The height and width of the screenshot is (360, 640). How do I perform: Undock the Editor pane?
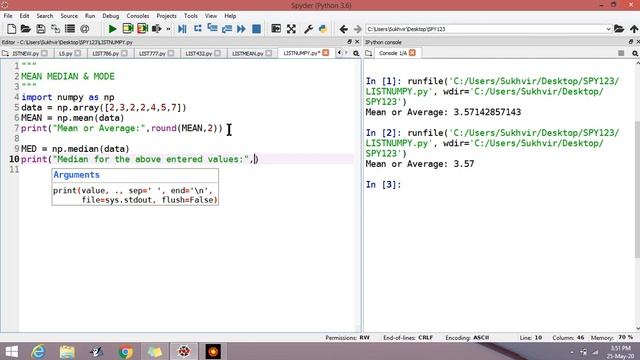point(349,42)
